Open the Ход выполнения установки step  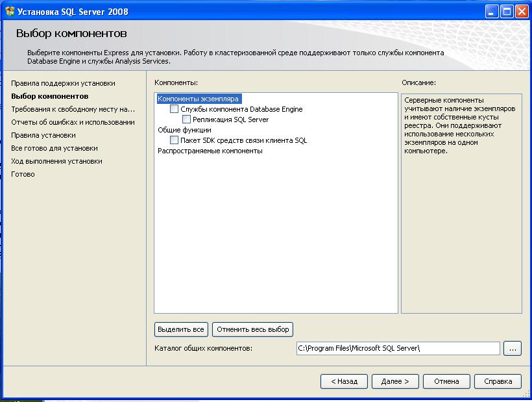pos(56,161)
